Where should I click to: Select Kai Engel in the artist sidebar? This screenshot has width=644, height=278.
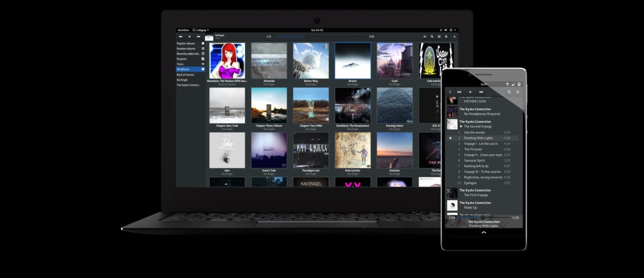pos(184,79)
